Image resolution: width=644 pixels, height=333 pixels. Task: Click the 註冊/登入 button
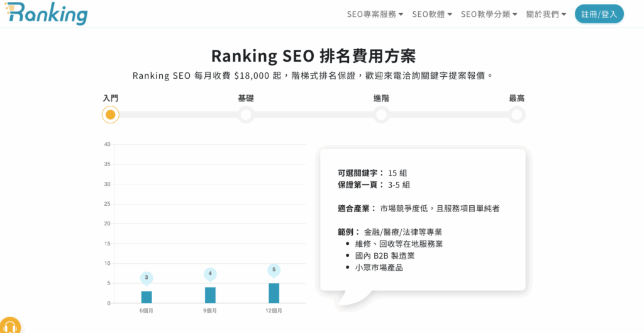pyautogui.click(x=599, y=14)
